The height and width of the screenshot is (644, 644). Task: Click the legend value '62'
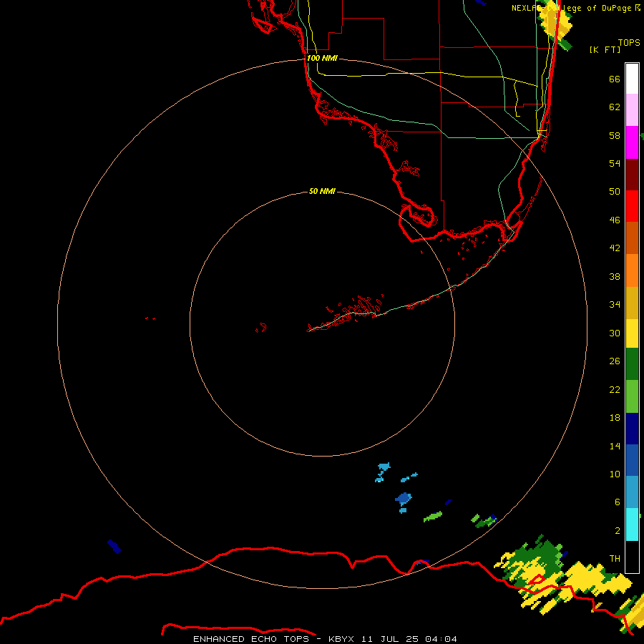615,107
